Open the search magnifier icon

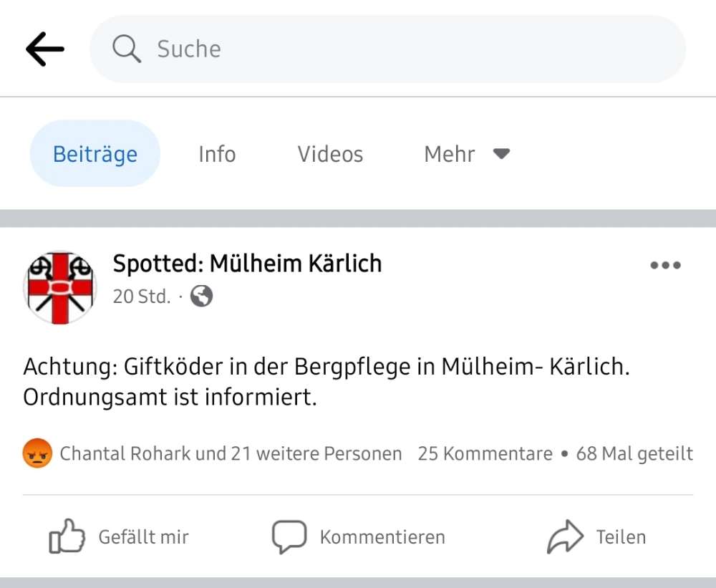tap(126, 49)
